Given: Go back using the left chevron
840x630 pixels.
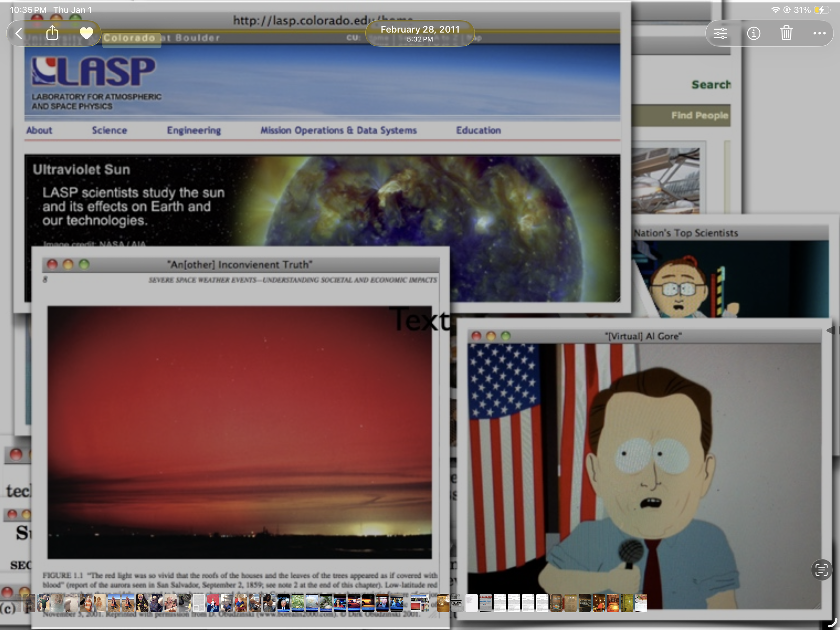Looking at the screenshot, I should click(19, 33).
